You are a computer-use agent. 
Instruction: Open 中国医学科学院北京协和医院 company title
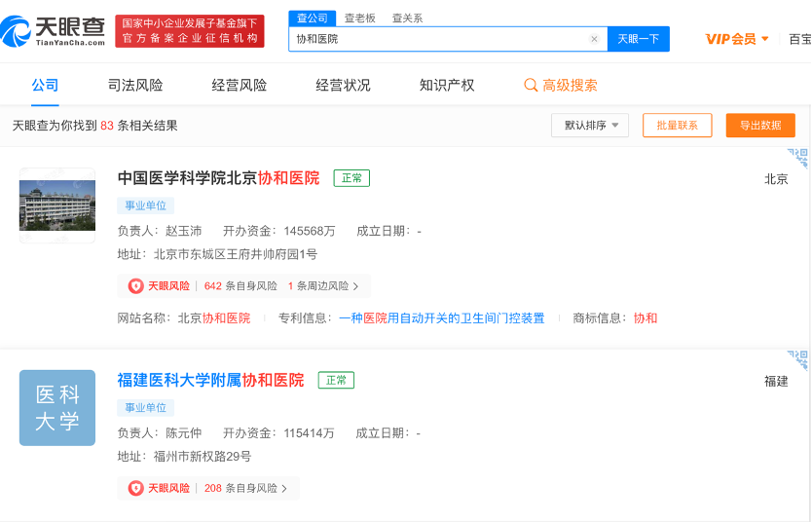(x=218, y=178)
